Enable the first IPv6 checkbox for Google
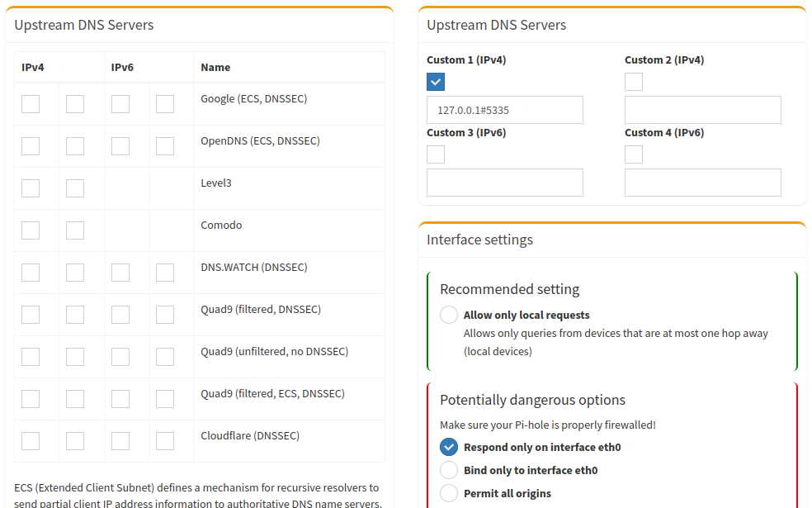Image resolution: width=812 pixels, height=508 pixels. [x=120, y=104]
